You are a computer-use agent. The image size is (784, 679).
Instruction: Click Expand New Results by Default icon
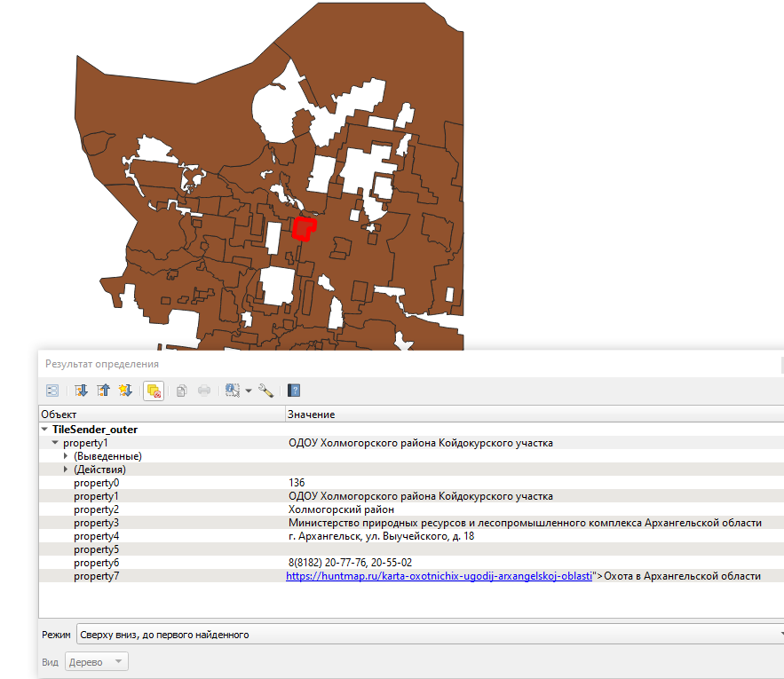pyautogui.click(x=125, y=390)
